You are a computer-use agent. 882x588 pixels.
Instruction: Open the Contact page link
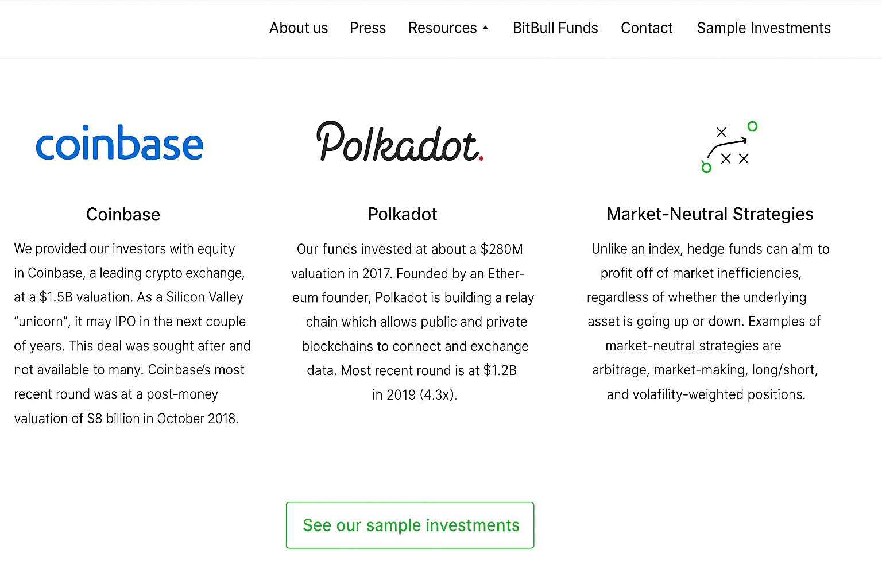click(647, 28)
